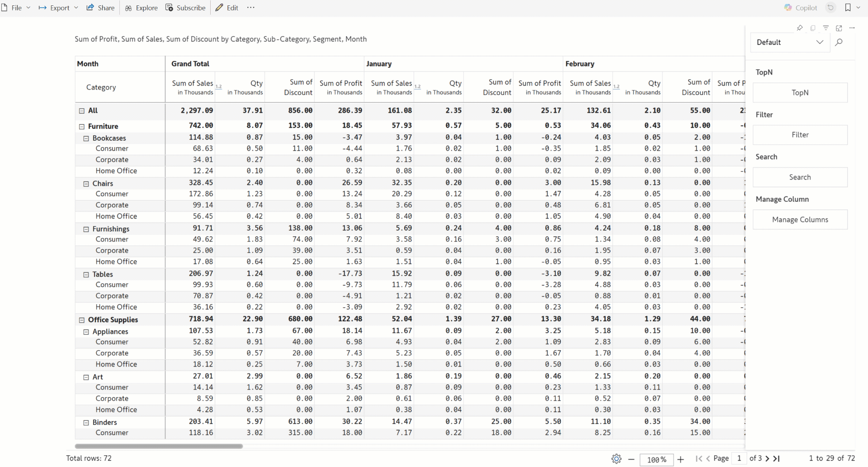868x467 pixels.
Task: Collapse the Bookcases sub-category
Action: tap(86, 138)
